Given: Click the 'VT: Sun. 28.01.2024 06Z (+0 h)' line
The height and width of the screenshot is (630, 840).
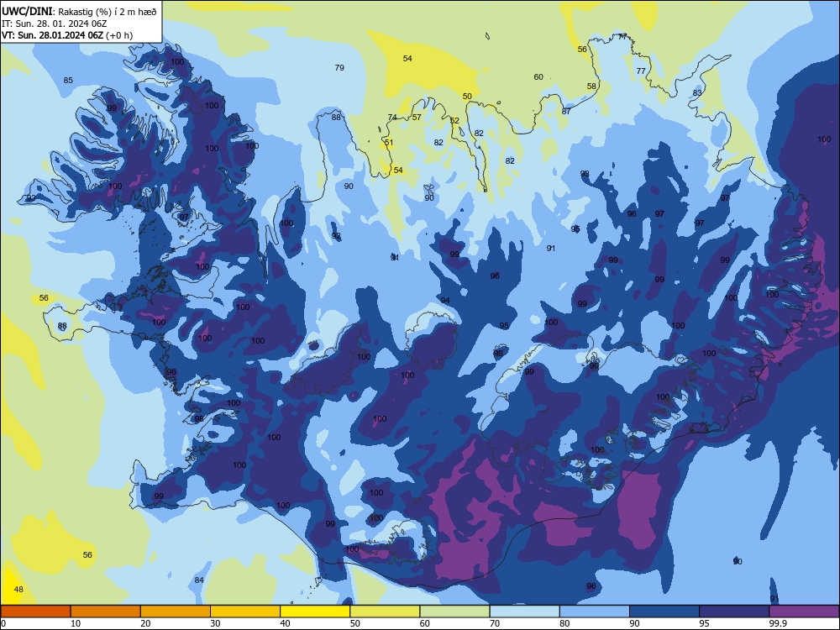Looking at the screenshot, I should pos(67,35).
